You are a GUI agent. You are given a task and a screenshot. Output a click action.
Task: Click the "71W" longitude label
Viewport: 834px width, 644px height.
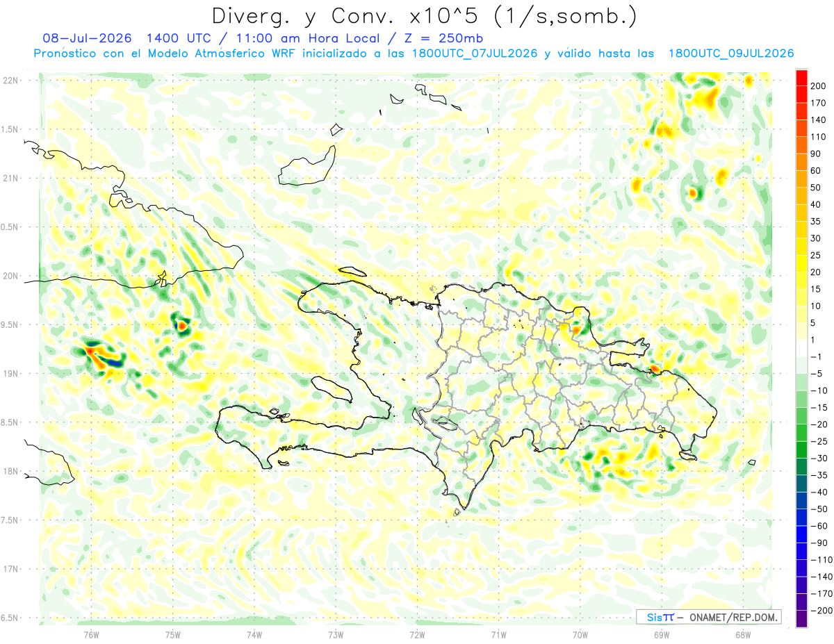(498, 634)
